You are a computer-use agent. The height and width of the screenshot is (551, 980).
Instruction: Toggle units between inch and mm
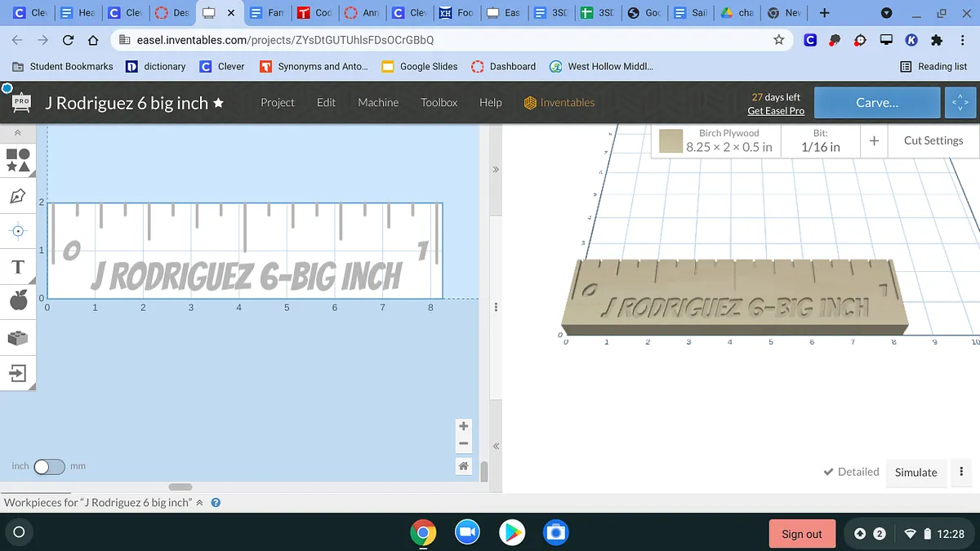point(49,466)
